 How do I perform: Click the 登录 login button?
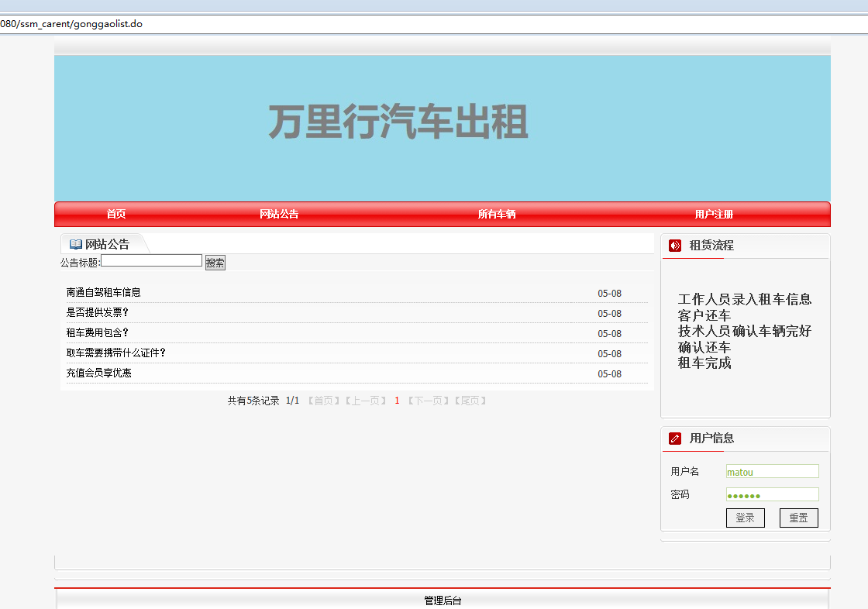point(745,518)
